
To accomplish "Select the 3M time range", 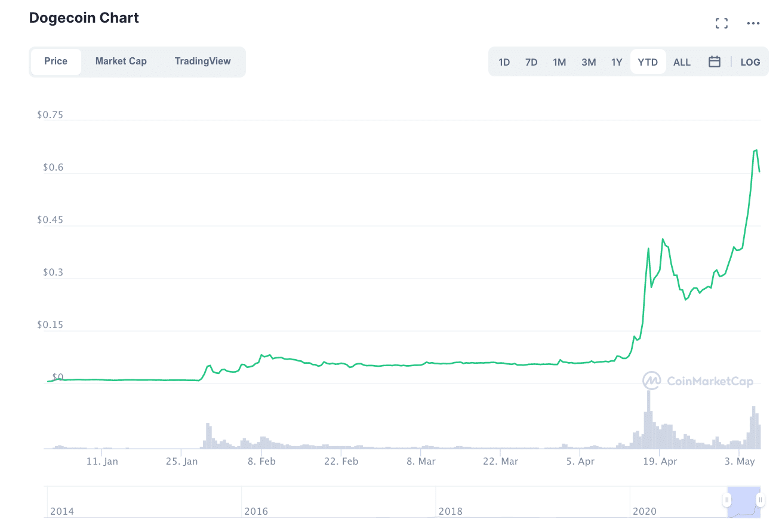I will click(589, 62).
